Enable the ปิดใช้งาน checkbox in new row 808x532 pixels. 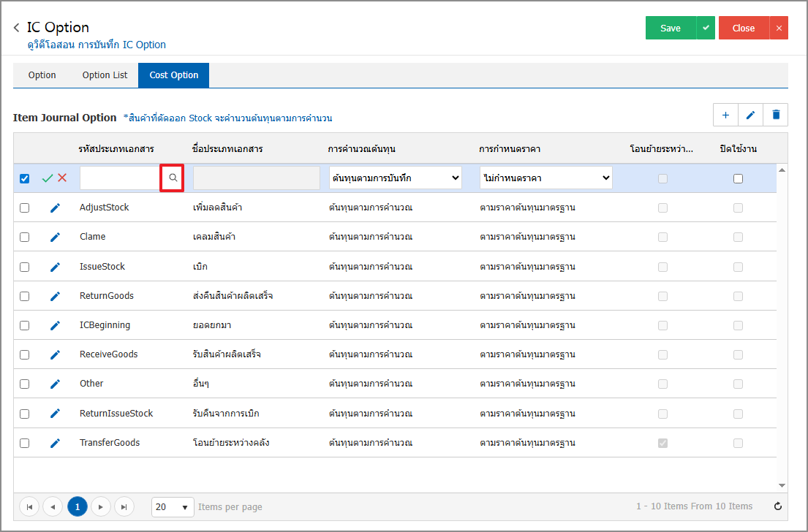click(738, 178)
